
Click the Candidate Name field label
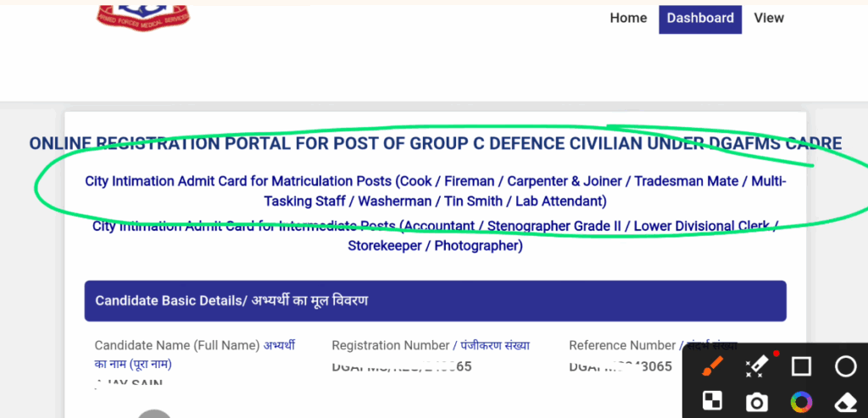tap(177, 345)
